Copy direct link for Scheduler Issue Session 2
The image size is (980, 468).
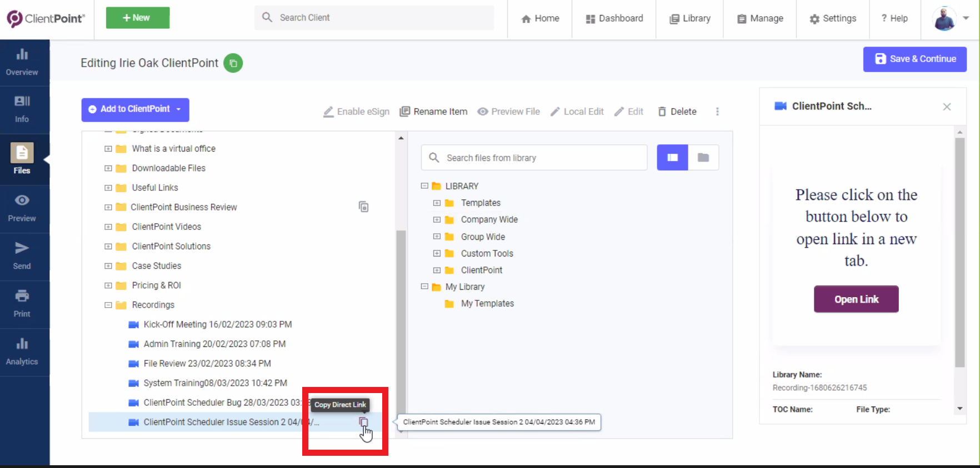[x=364, y=422]
